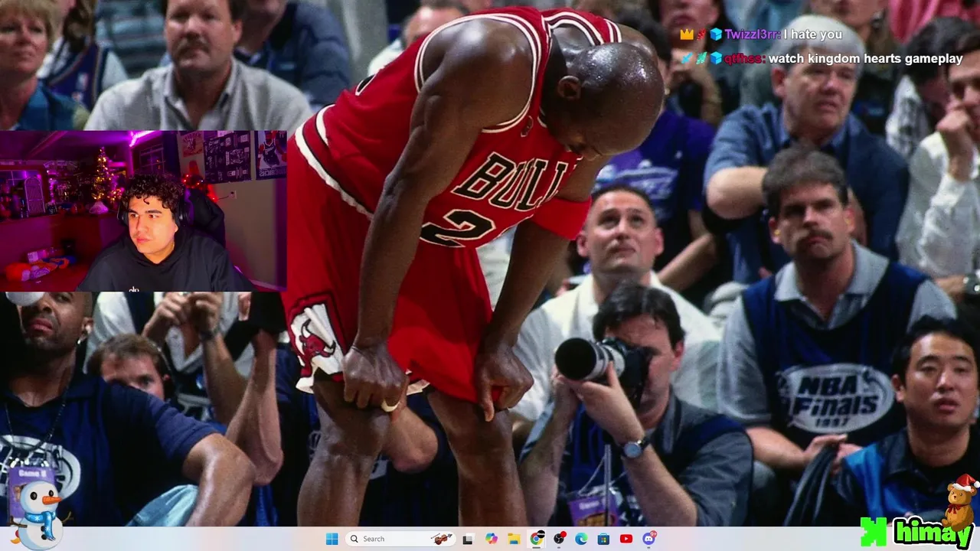Click the 'I hate you' chat message
The height and width of the screenshot is (551, 980).
[812, 34]
